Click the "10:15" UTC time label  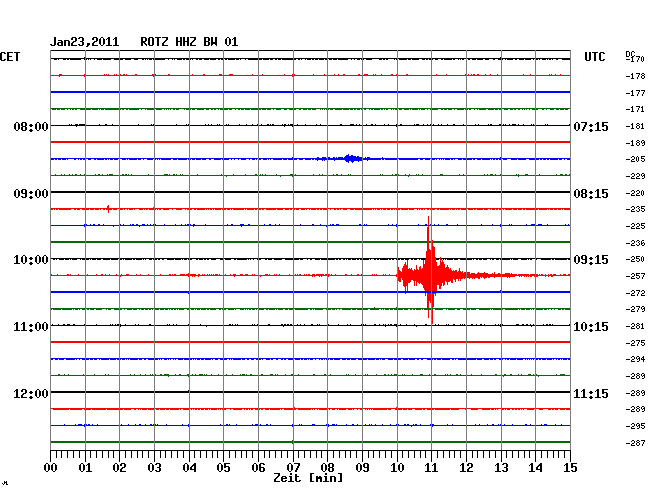[x=591, y=327]
